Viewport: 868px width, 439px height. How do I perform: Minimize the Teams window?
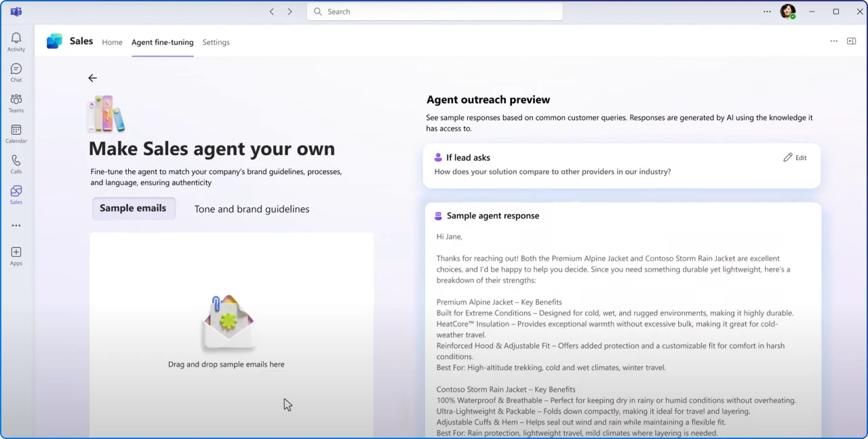[812, 12]
